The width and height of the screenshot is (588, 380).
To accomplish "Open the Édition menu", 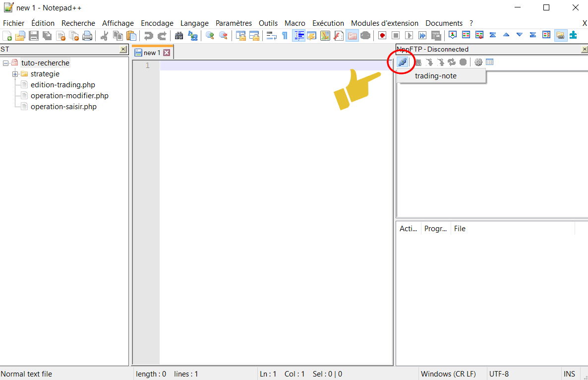I will pos(43,23).
